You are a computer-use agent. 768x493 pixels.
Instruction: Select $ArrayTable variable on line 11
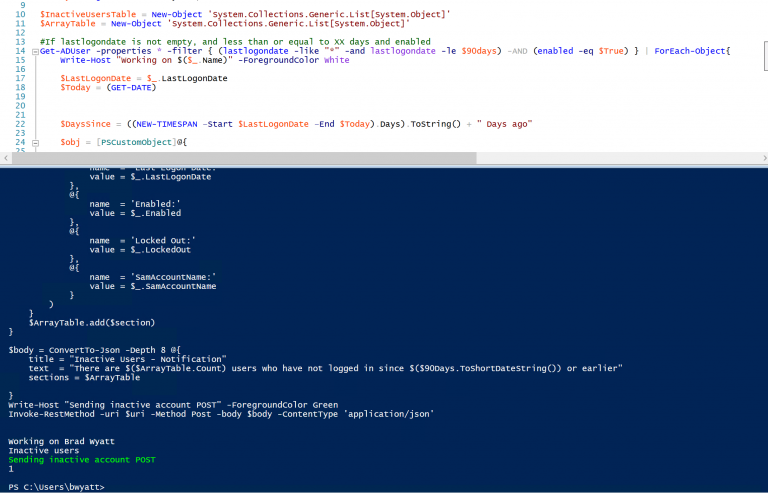[68, 23]
